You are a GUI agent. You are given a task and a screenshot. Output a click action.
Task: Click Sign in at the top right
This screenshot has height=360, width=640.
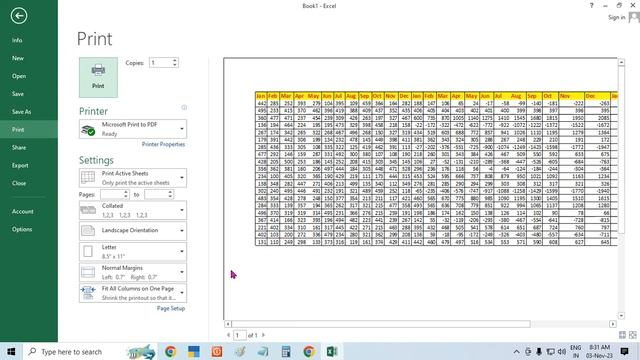pos(616,18)
